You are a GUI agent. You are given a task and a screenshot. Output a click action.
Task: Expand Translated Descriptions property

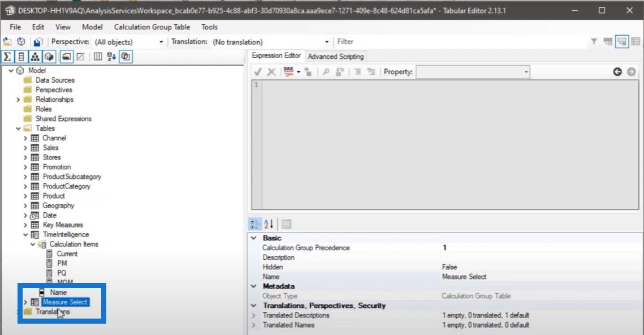(254, 315)
